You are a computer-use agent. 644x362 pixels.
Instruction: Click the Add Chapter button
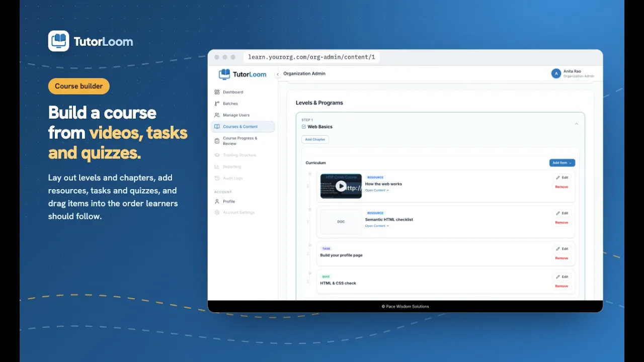[x=315, y=139]
